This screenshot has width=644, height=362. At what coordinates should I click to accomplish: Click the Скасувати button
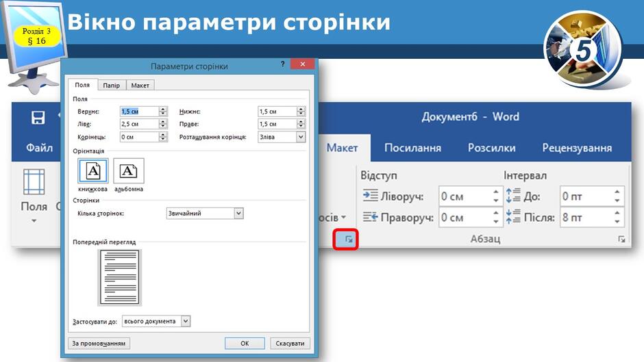click(x=290, y=343)
